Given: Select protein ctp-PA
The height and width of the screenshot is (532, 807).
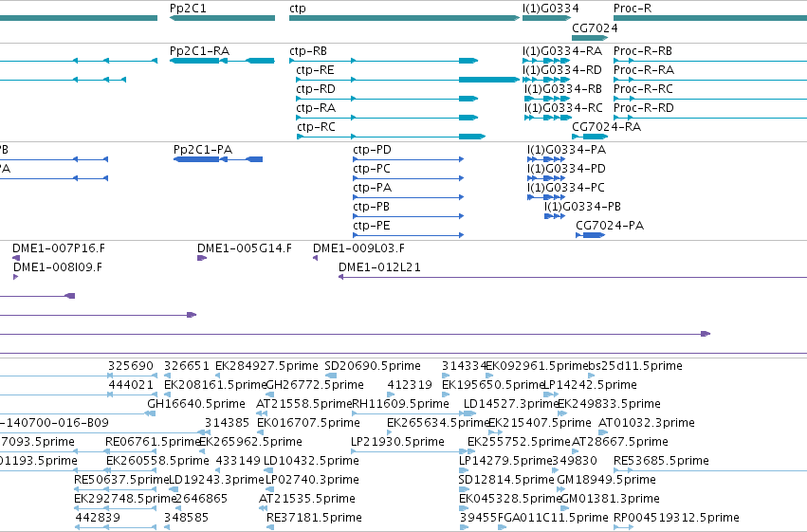Looking at the screenshot, I should coord(409,197).
